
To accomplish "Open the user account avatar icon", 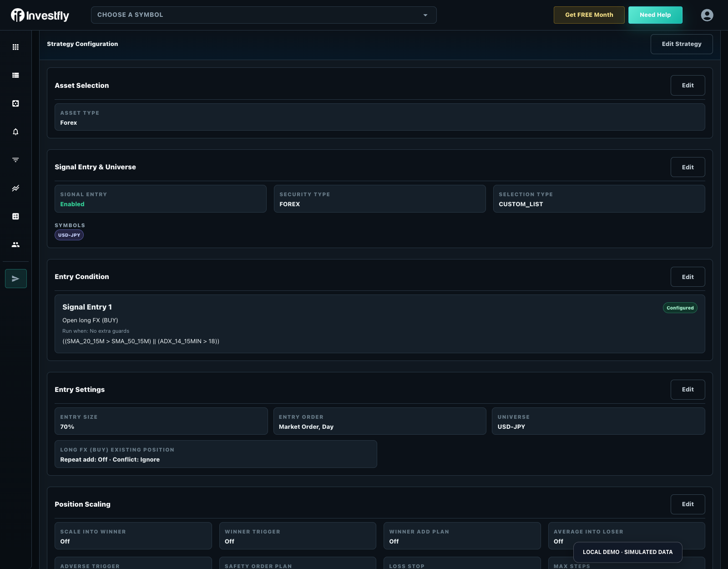I will tap(707, 15).
